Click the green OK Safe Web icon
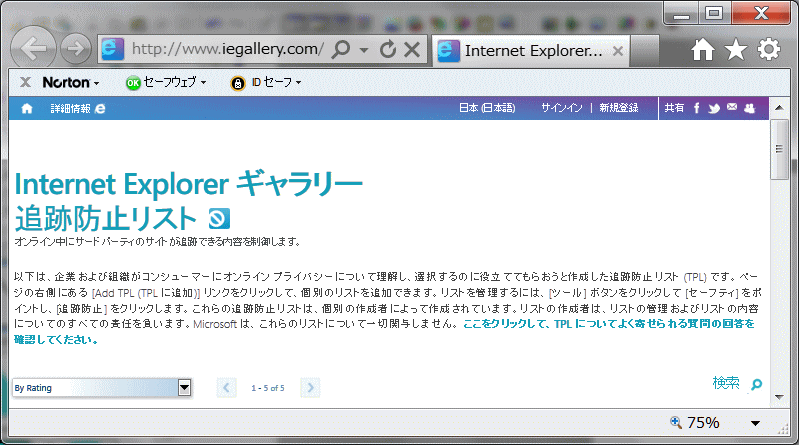Screen dimensions: 799x445 [133, 83]
